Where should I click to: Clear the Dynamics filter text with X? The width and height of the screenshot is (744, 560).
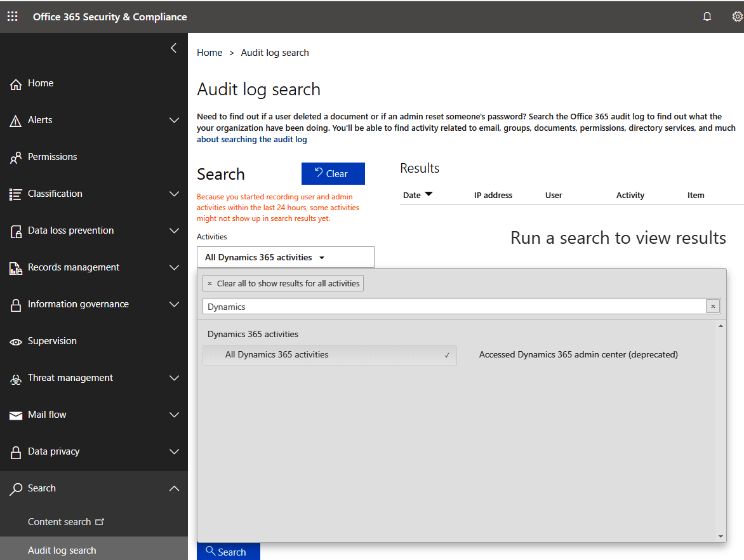713,307
